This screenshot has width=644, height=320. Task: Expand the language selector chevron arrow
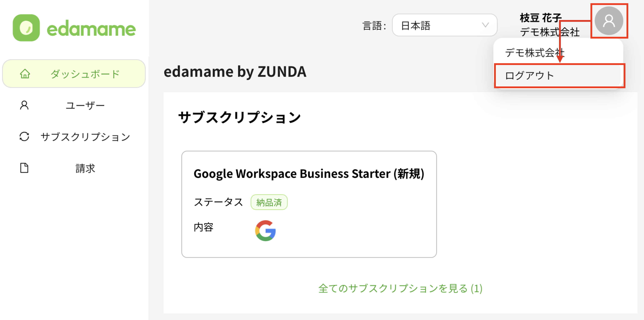tap(485, 25)
